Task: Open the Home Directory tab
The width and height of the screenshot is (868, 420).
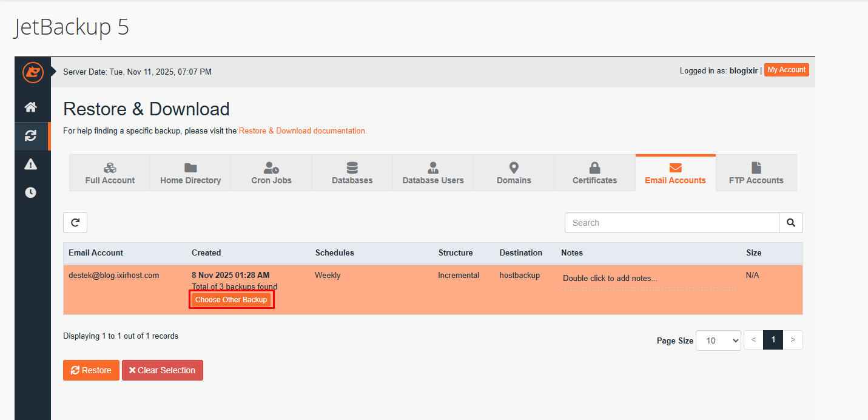Action: coord(190,173)
